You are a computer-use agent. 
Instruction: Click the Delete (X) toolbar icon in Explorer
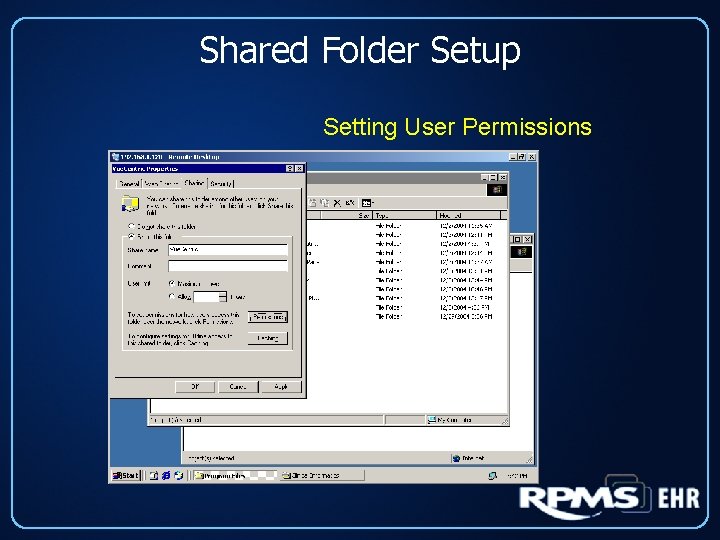coord(337,202)
